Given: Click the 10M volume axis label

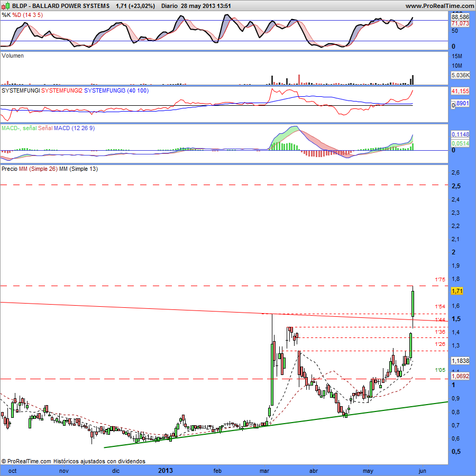Looking at the screenshot, I should pos(457,66).
